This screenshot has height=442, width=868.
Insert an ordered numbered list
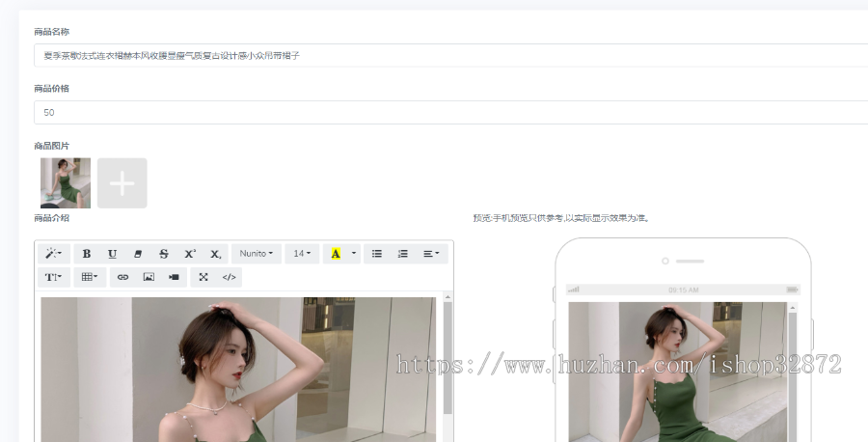pos(403,254)
